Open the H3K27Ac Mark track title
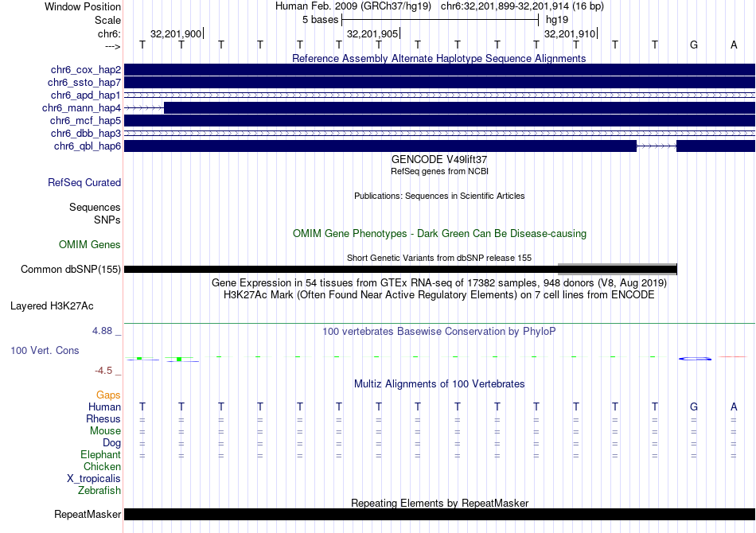The height and width of the screenshot is (533, 756). pyautogui.click(x=439, y=295)
